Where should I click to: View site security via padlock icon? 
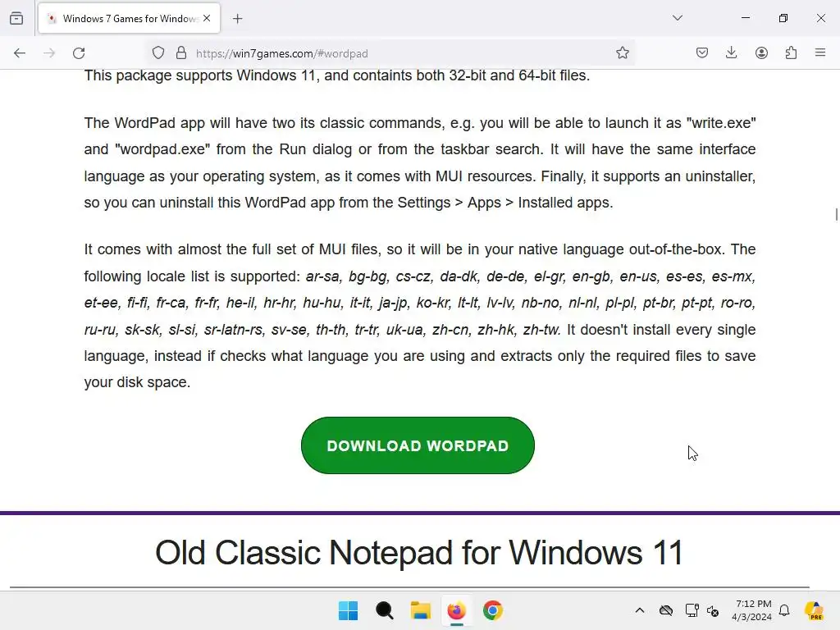[x=181, y=53]
